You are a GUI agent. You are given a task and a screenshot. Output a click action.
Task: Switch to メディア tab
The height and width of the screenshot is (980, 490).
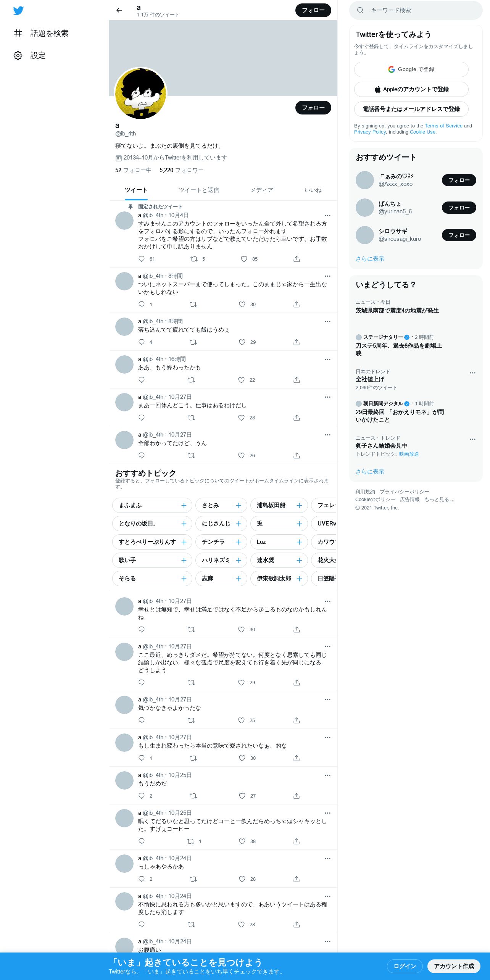coord(261,190)
